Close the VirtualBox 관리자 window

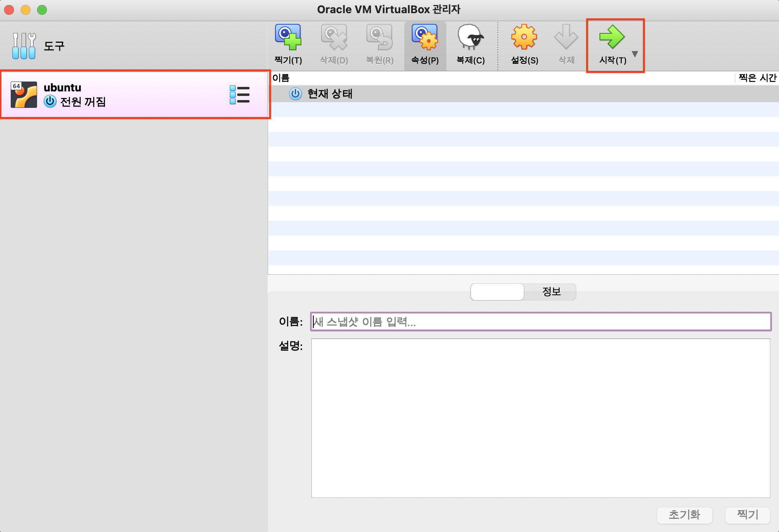coord(9,9)
